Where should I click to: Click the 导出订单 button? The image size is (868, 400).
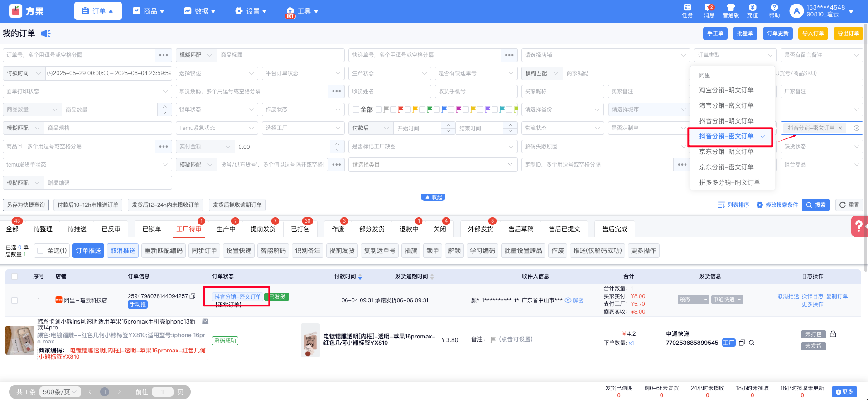coord(848,33)
